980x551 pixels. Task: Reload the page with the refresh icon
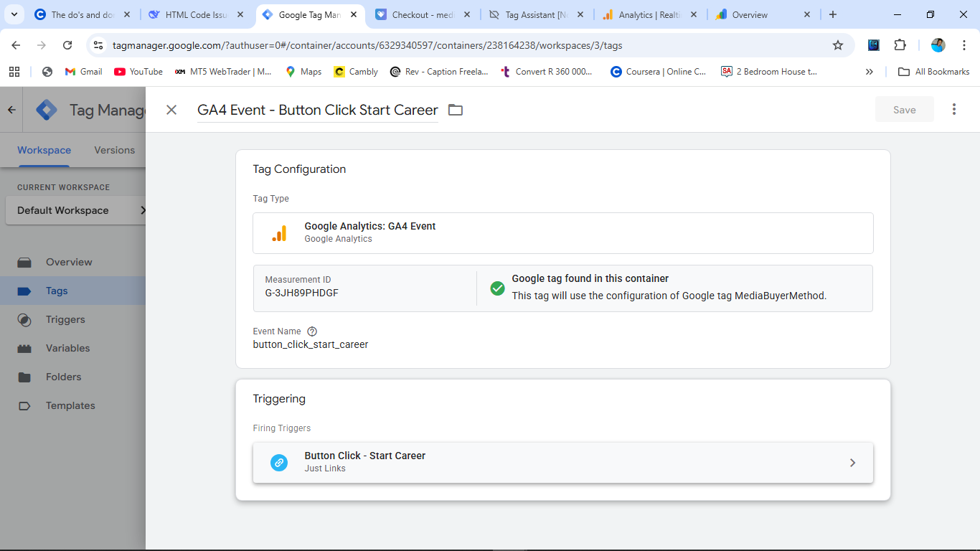coord(67,45)
